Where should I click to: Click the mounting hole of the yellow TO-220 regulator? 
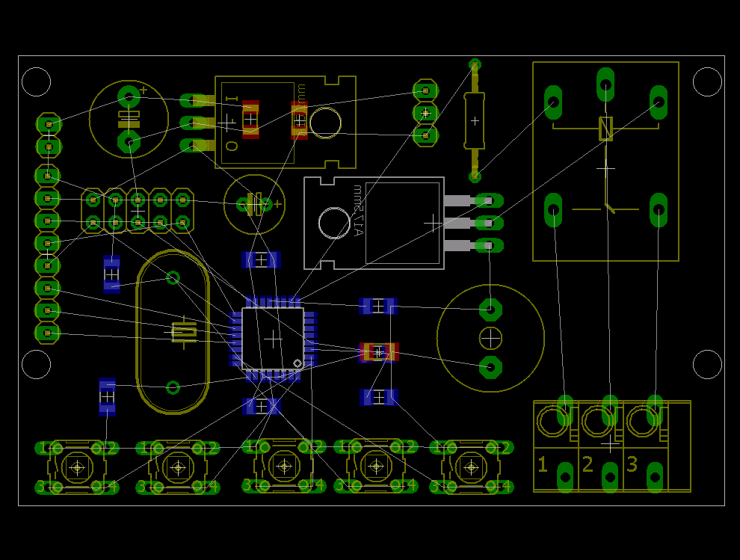[325, 123]
